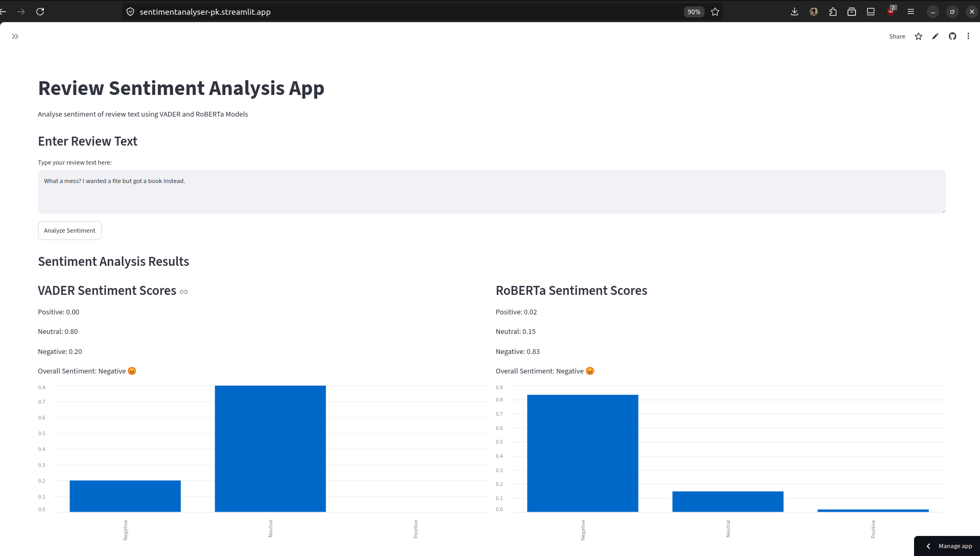Favorite the app with star icon
The image size is (980, 556).
[919, 36]
